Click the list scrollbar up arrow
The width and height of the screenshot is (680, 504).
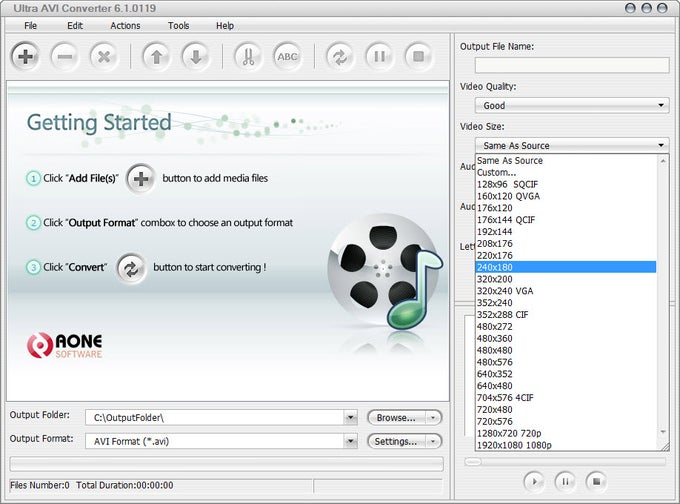point(663,161)
